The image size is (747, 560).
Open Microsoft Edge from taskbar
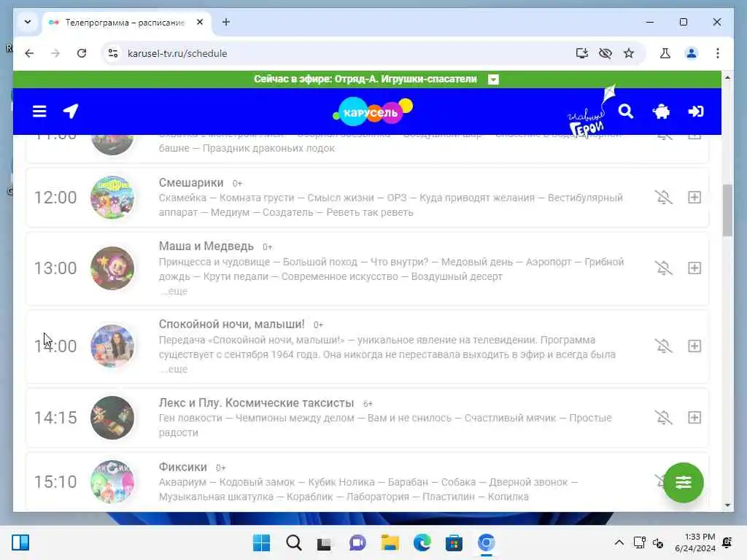click(x=422, y=542)
